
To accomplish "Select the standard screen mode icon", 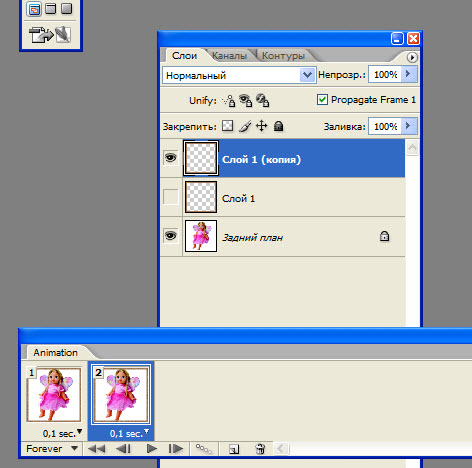I will [34, 9].
